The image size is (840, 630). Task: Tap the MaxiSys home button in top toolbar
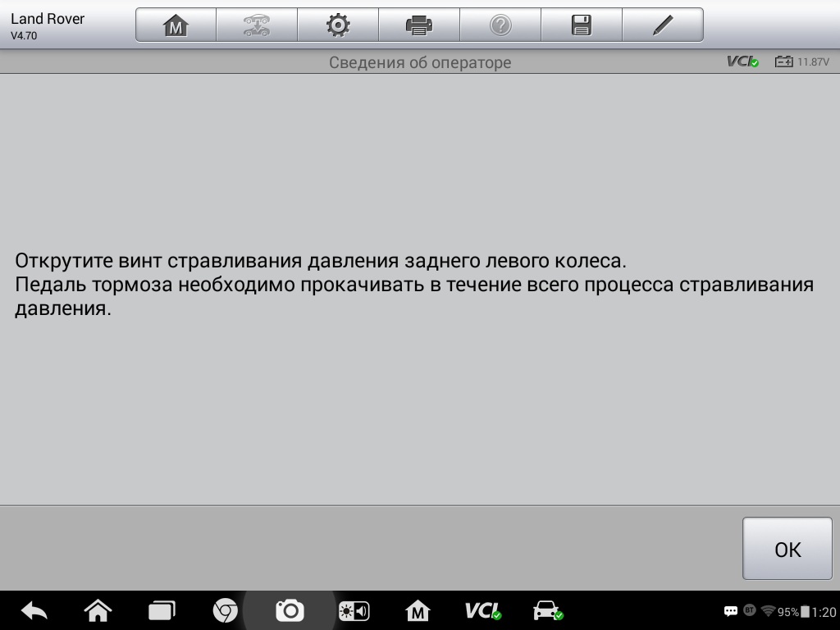click(176, 25)
